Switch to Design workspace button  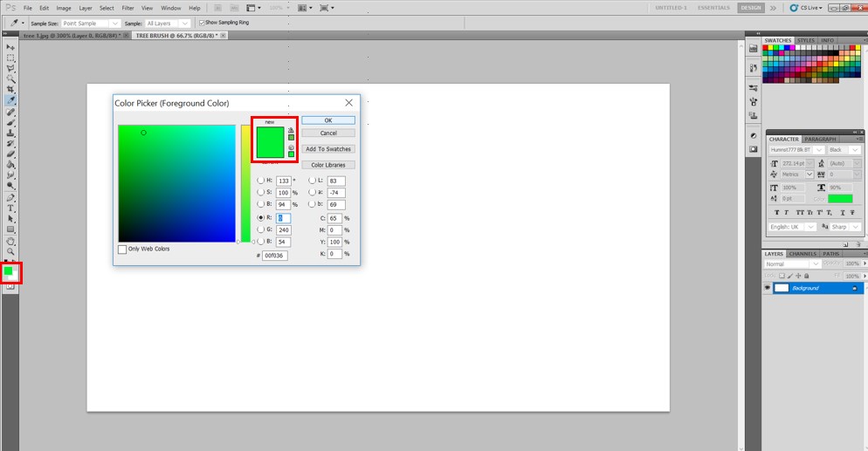751,8
